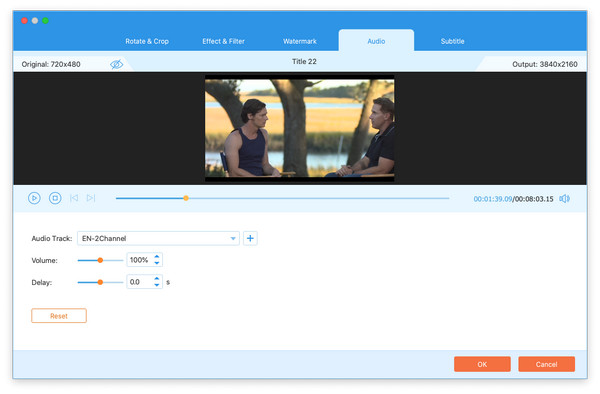Click the video preview thumbnail
600x394 pixels.
(300, 128)
